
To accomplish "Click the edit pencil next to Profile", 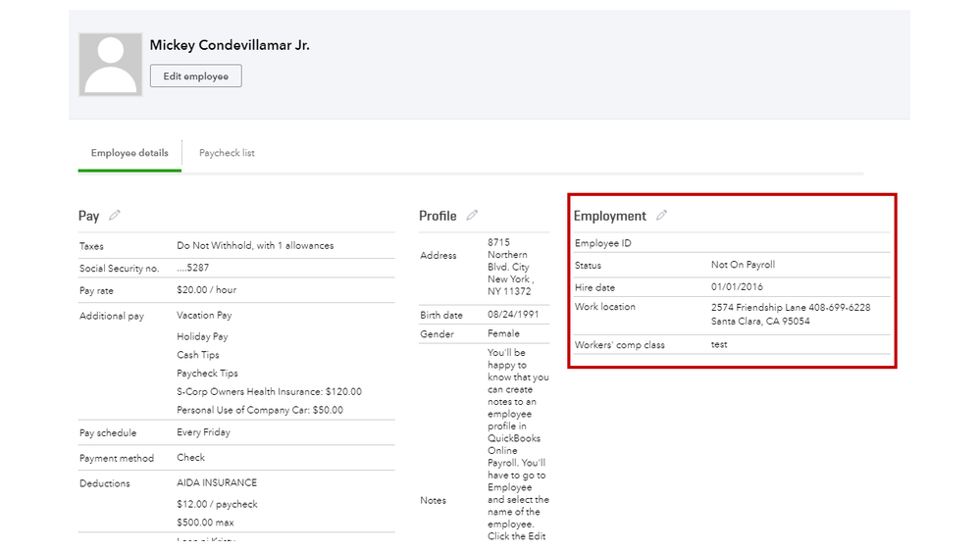I will click(473, 216).
